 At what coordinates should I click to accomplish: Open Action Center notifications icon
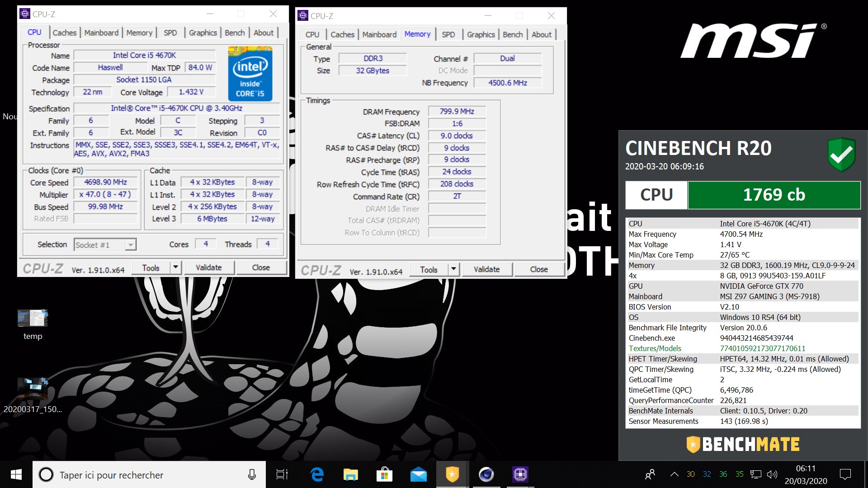(x=845, y=474)
